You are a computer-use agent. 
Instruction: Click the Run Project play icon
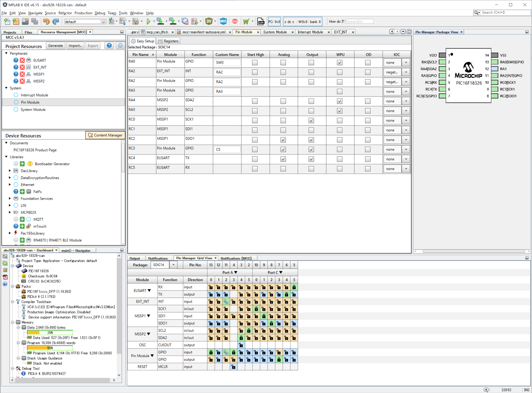[x=149, y=22]
